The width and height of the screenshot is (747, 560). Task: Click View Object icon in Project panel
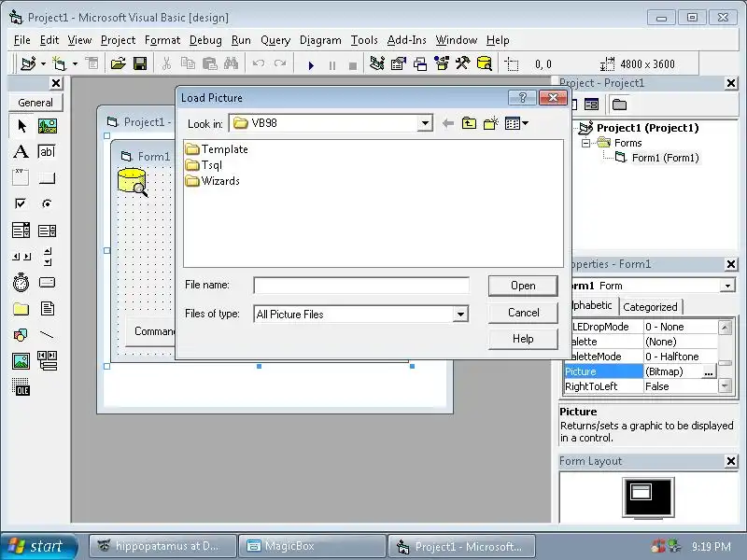tap(592, 105)
